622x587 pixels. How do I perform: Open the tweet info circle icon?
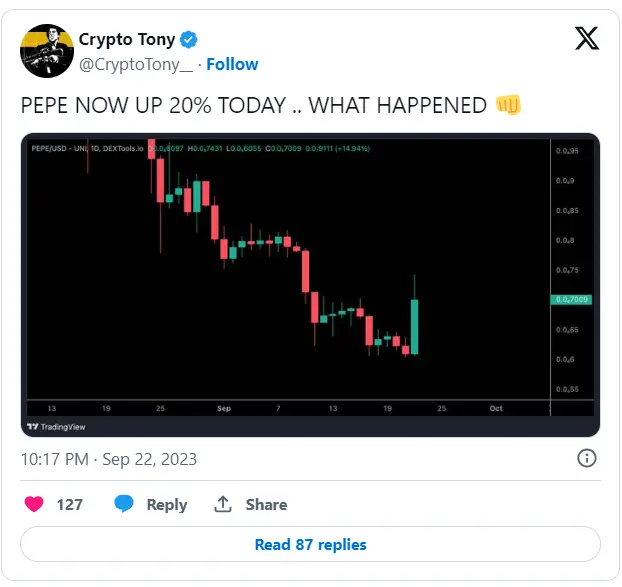coord(586,458)
